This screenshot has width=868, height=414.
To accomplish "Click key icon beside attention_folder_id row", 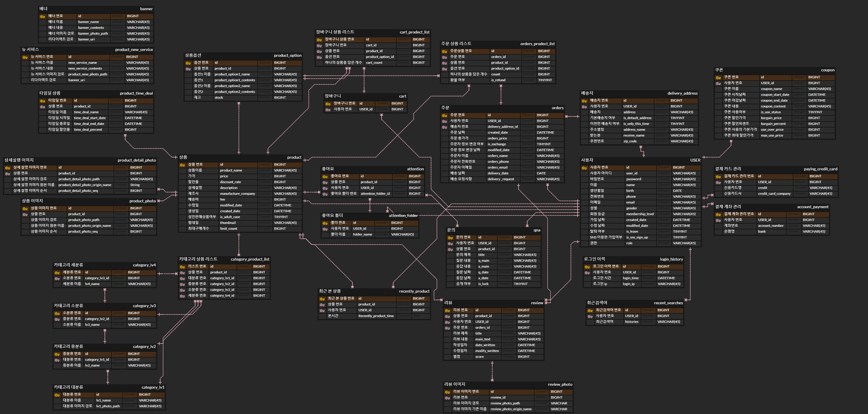I will 325,194.
